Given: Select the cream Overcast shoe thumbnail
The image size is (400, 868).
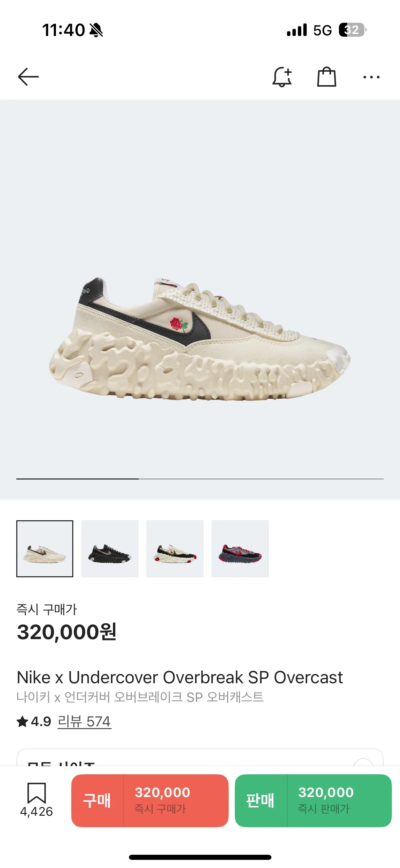Looking at the screenshot, I should pos(45,548).
